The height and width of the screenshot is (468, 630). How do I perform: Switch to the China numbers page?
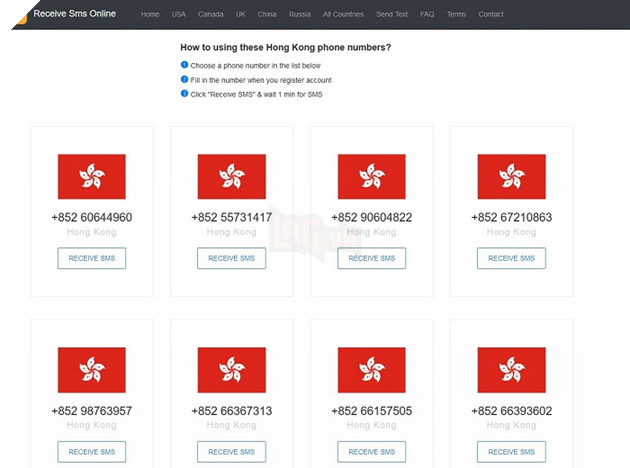267,15
